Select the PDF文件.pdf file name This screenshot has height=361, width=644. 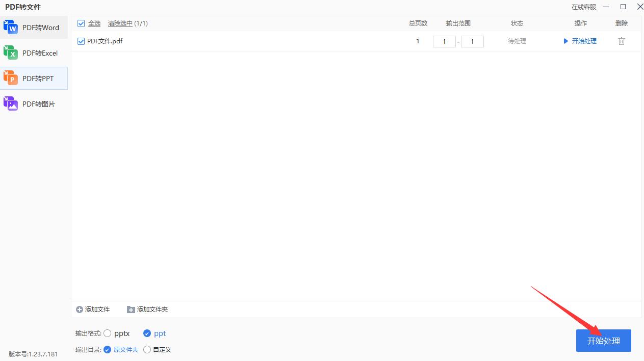(105, 41)
